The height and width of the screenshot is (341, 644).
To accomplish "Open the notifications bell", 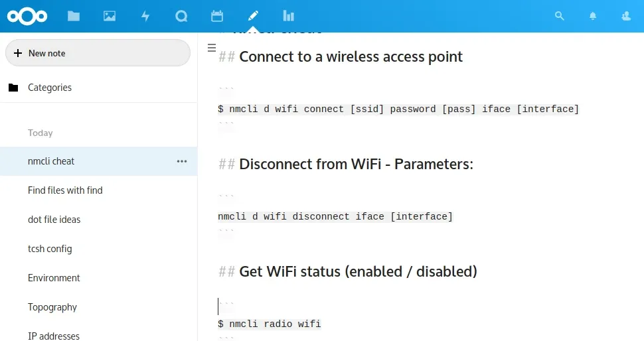I will tap(593, 16).
